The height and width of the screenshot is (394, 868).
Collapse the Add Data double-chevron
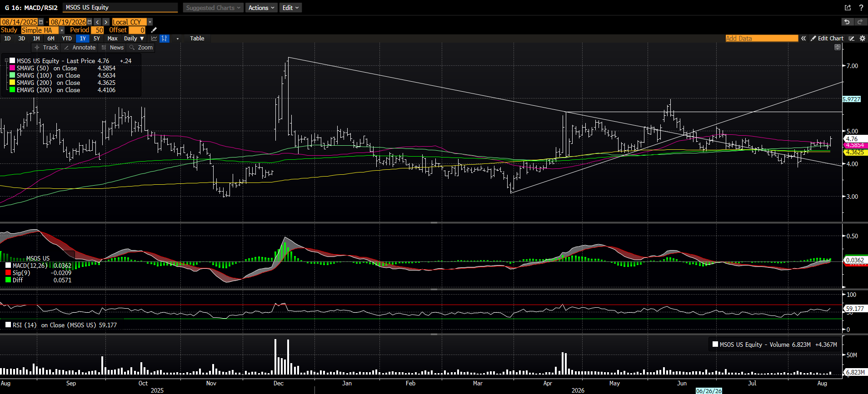coord(803,39)
